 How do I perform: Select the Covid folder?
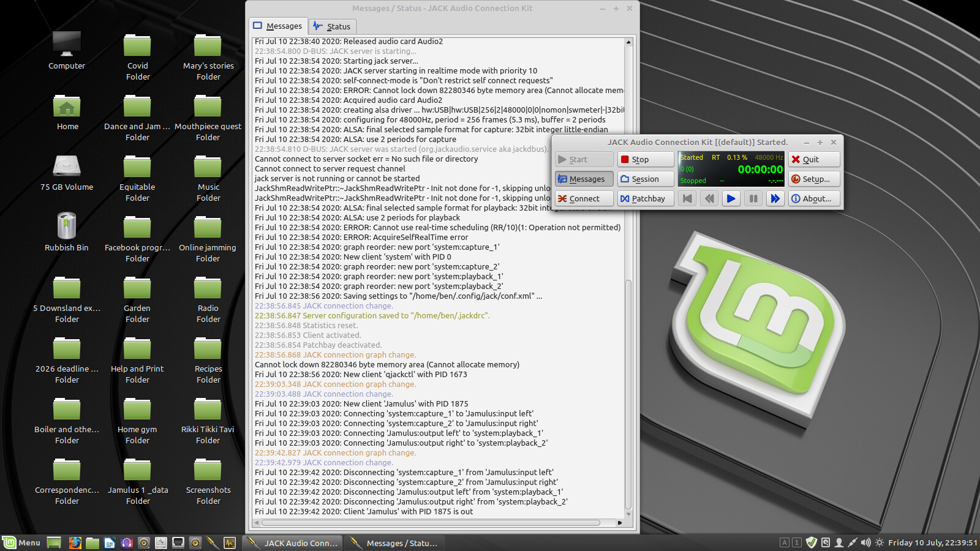138,56
